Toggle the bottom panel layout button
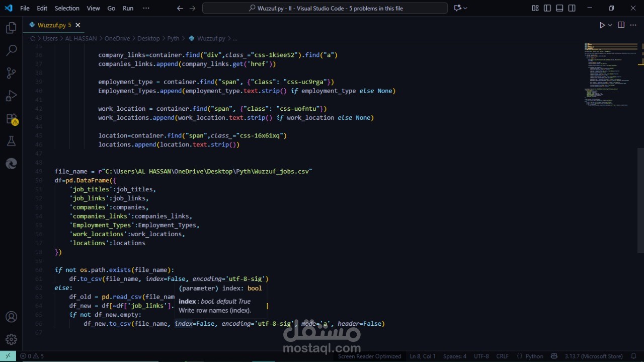644x362 pixels. point(559,8)
